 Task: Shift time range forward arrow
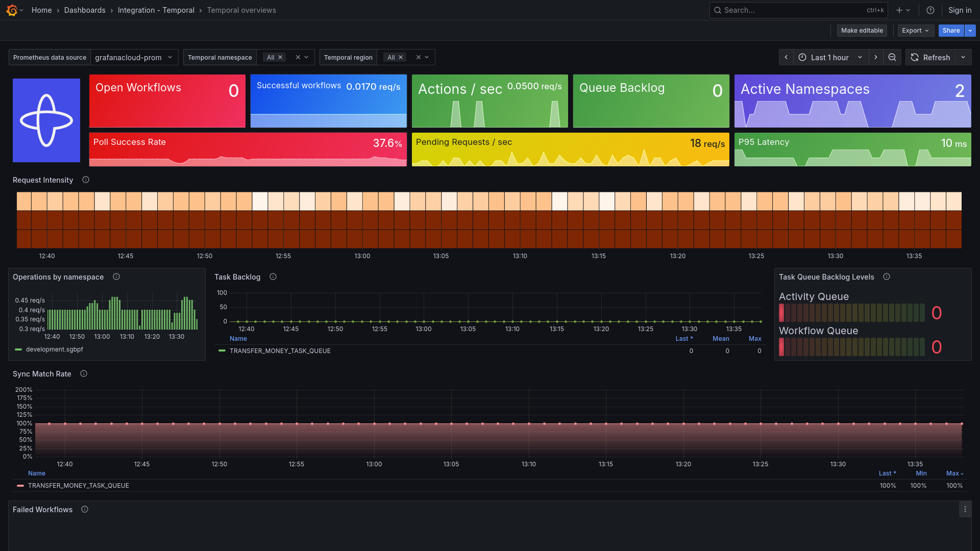tap(876, 58)
